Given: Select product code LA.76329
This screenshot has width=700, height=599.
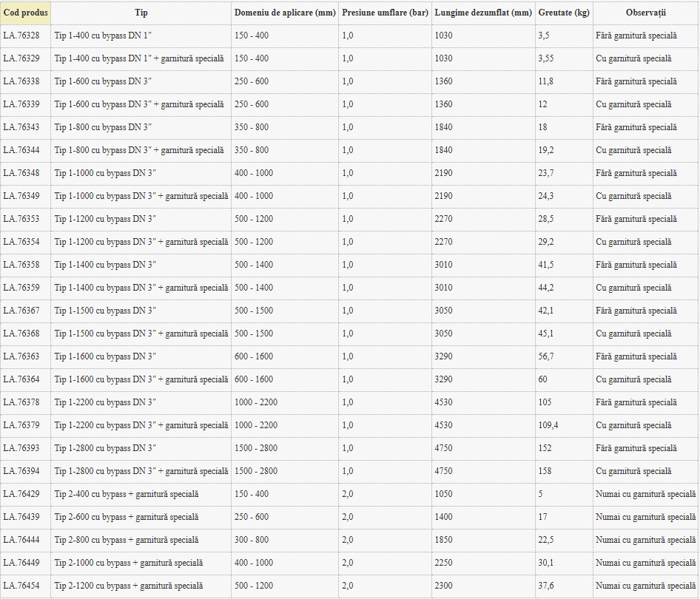Looking at the screenshot, I should pyautogui.click(x=21, y=58).
